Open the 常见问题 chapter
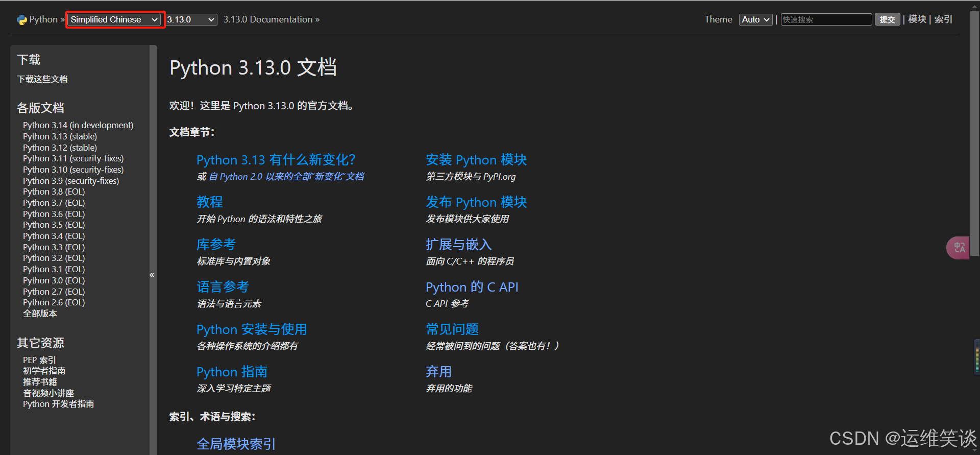Viewport: 980px width, 455px height. [452, 329]
